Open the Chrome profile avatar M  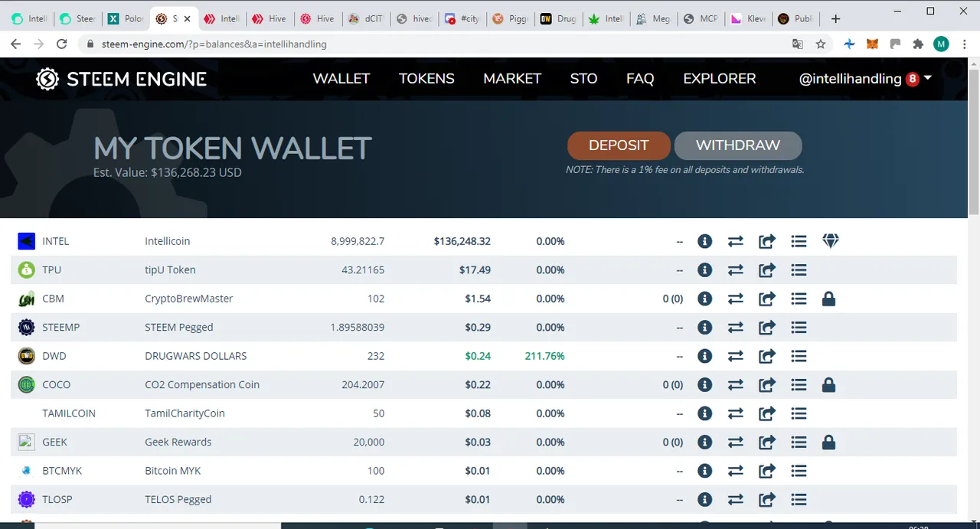[x=941, y=44]
